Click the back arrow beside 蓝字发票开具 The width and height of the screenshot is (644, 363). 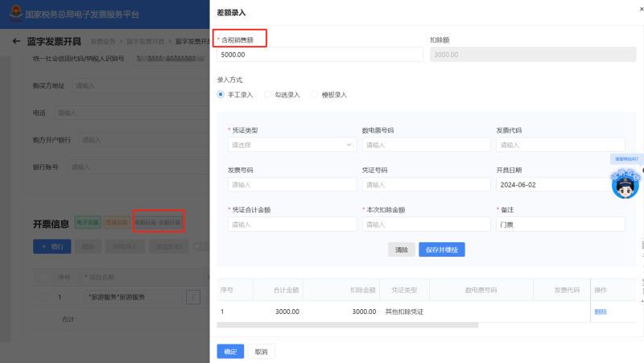(16, 41)
